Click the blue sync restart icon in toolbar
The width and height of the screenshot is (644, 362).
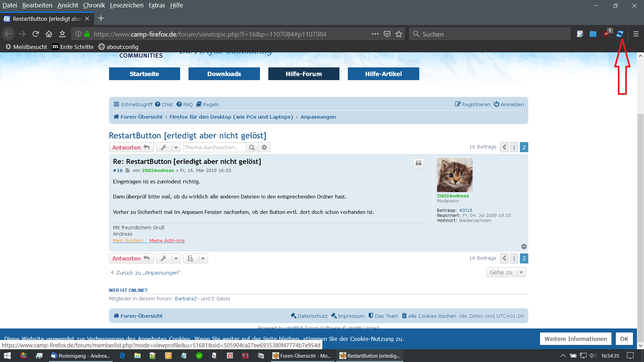pyautogui.click(x=620, y=34)
